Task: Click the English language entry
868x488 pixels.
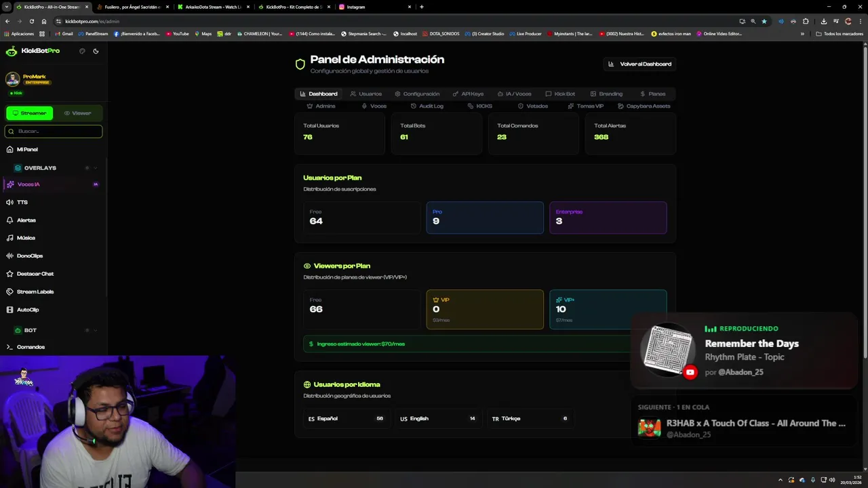Action: coord(437,419)
